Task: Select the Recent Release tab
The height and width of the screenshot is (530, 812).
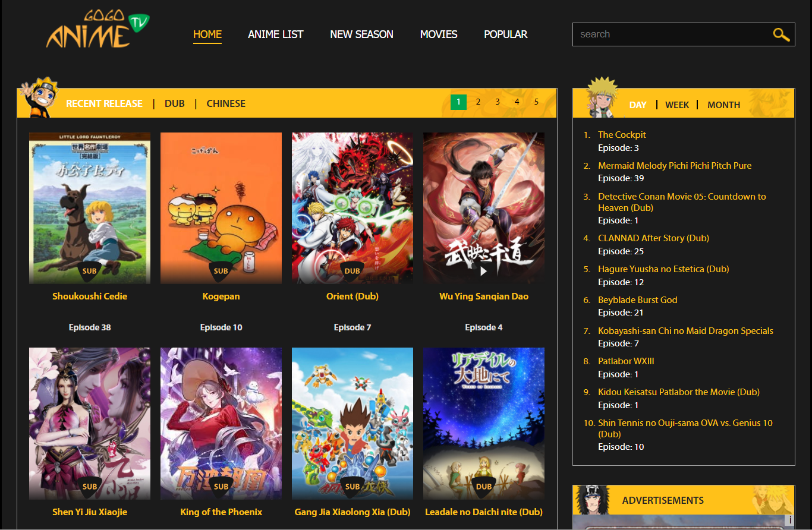Action: tap(104, 103)
